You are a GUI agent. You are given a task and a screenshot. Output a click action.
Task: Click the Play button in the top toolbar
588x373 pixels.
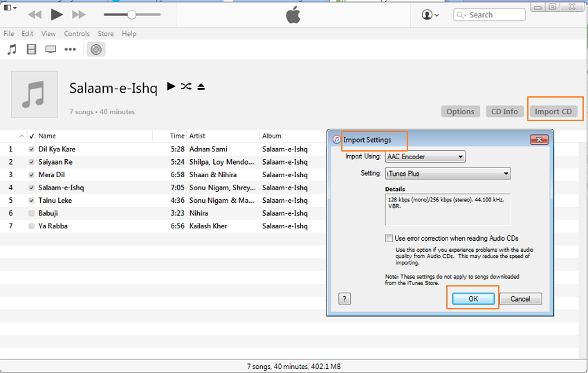(57, 15)
